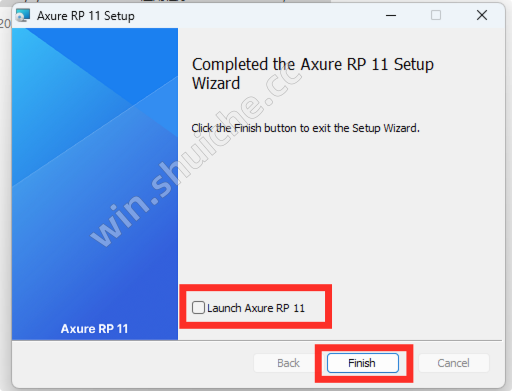Image resolution: width=512 pixels, height=391 pixels.
Task: Click the greyed-out maximize window icon
Action: click(436, 15)
